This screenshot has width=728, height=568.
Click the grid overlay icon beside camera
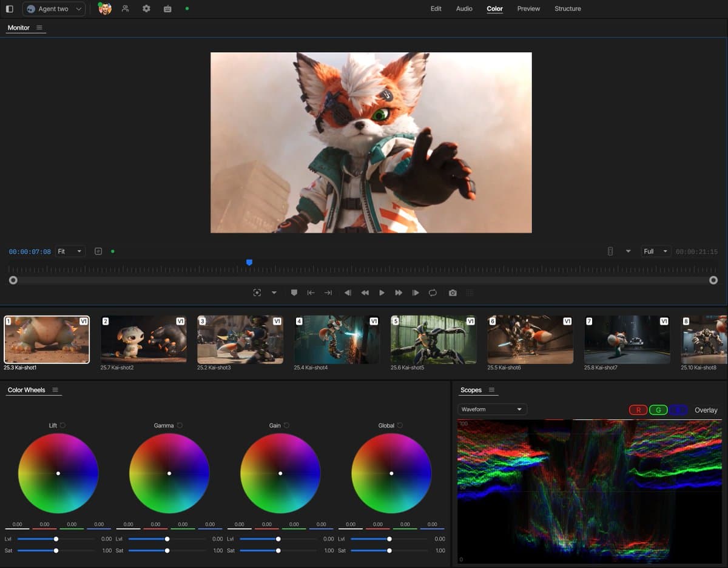(469, 292)
